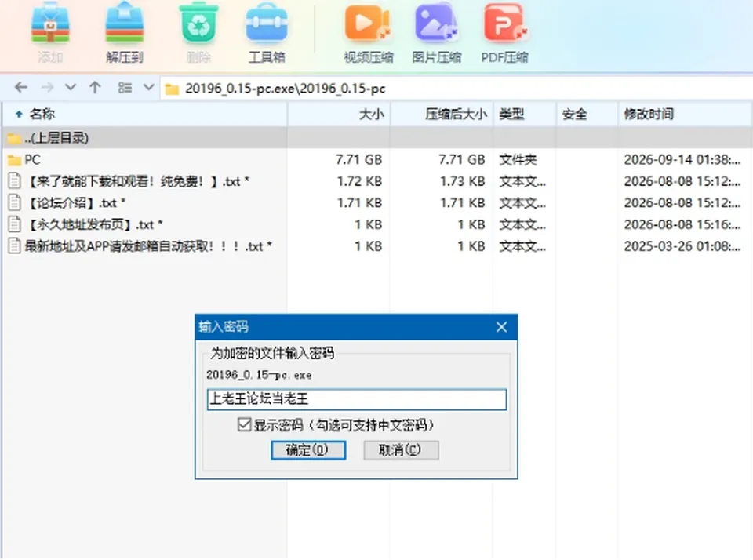Open the 工具箱 toolbox icon
The width and height of the screenshot is (753, 560).
click(x=267, y=24)
